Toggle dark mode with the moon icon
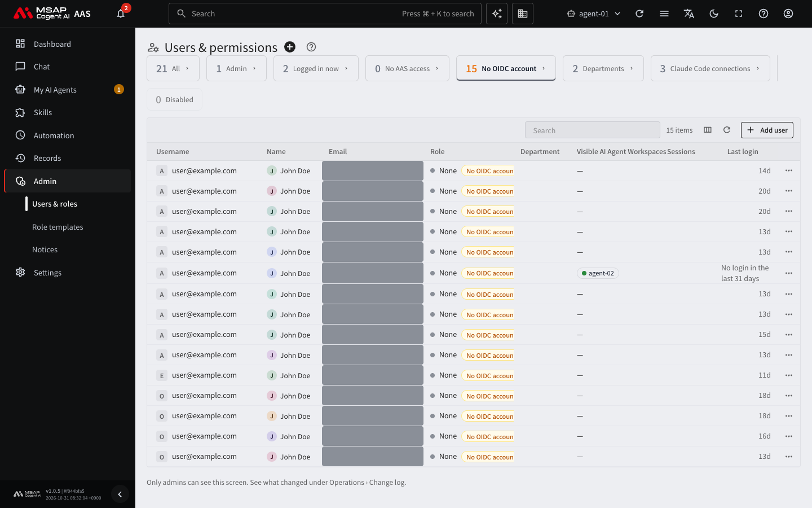Viewport: 812px width, 508px height. (x=714, y=14)
